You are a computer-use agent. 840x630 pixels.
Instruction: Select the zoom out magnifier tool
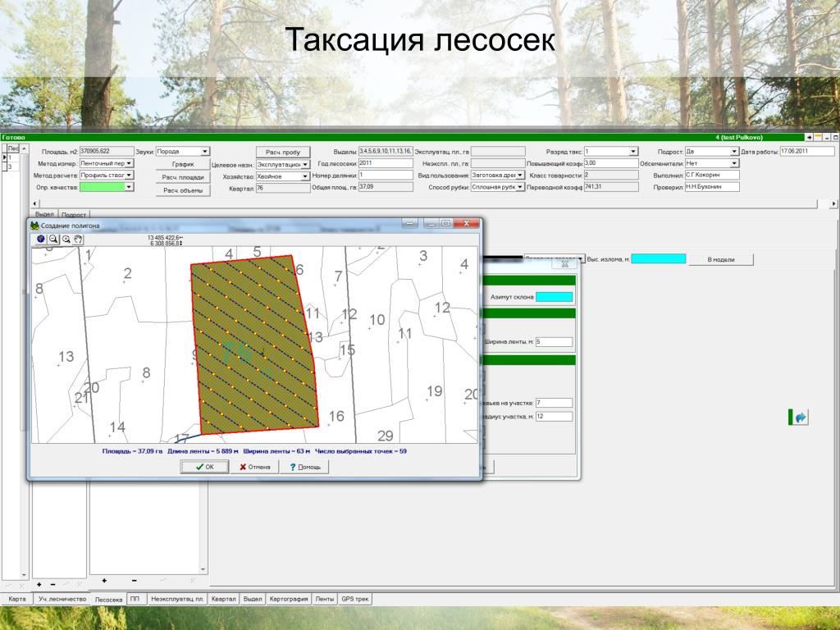(52, 240)
